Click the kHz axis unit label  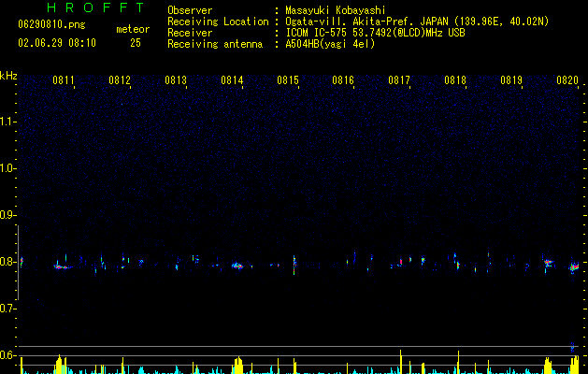click(x=8, y=76)
